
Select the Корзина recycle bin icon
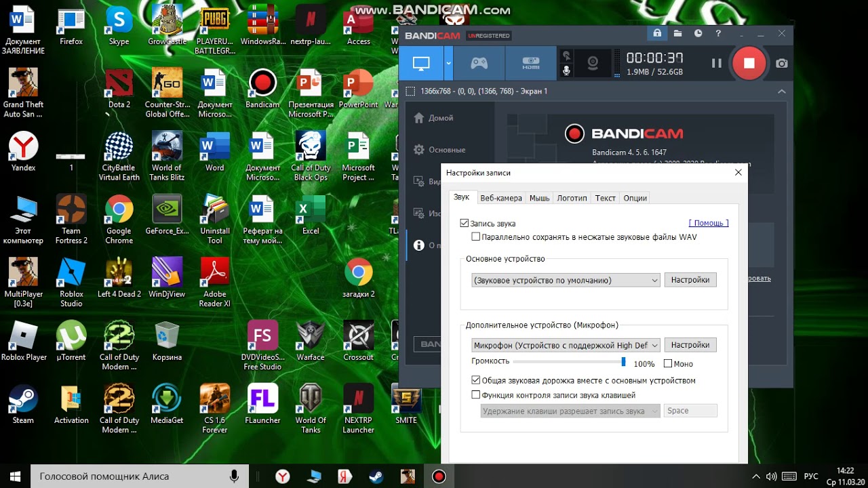[x=167, y=342]
